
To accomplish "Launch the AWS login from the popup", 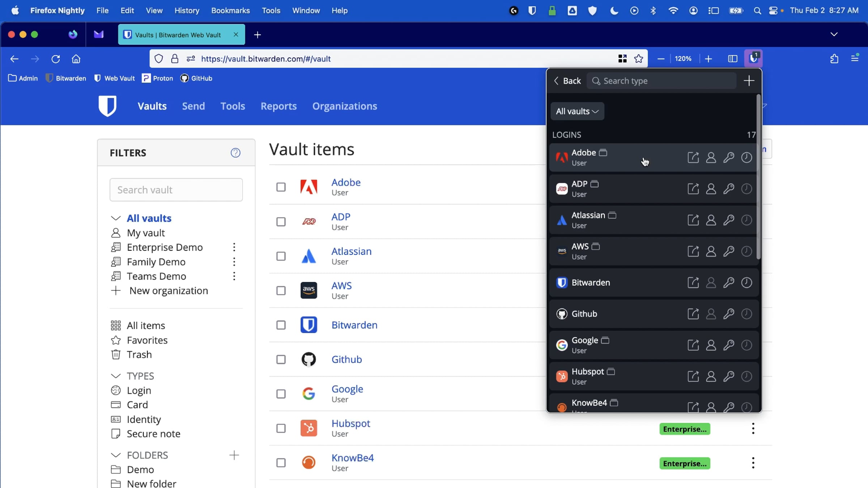I will tap(693, 251).
